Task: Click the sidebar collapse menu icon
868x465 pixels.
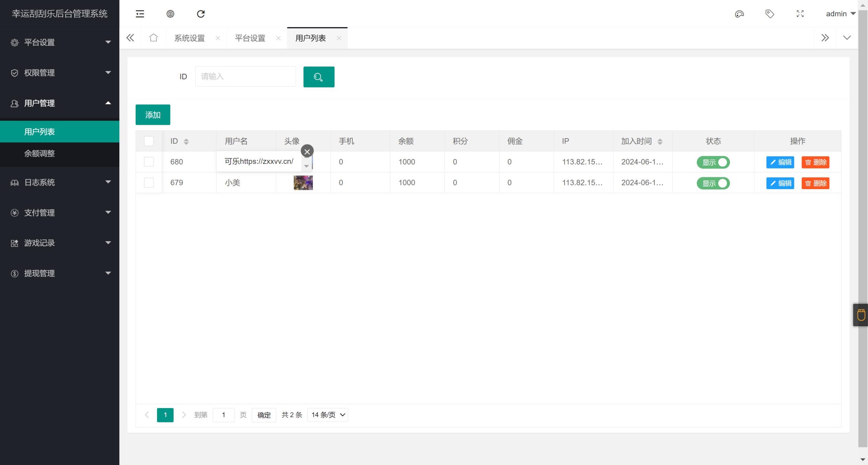Action: pyautogui.click(x=140, y=14)
